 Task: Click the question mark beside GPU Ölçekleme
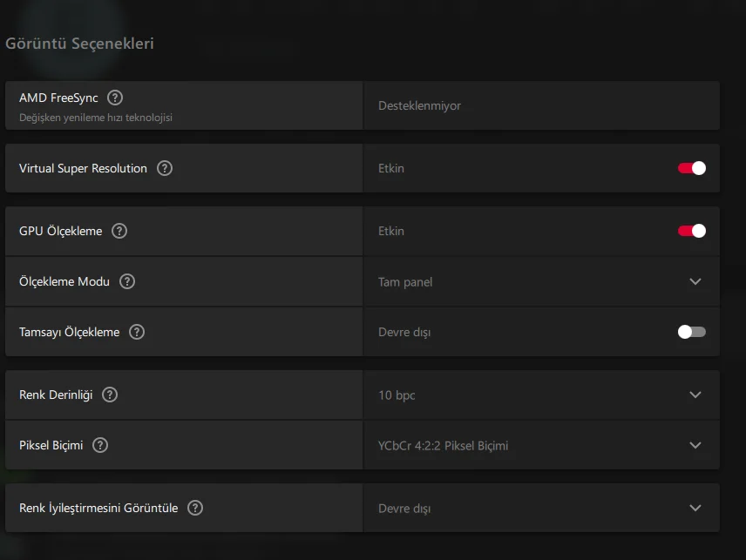[119, 231]
